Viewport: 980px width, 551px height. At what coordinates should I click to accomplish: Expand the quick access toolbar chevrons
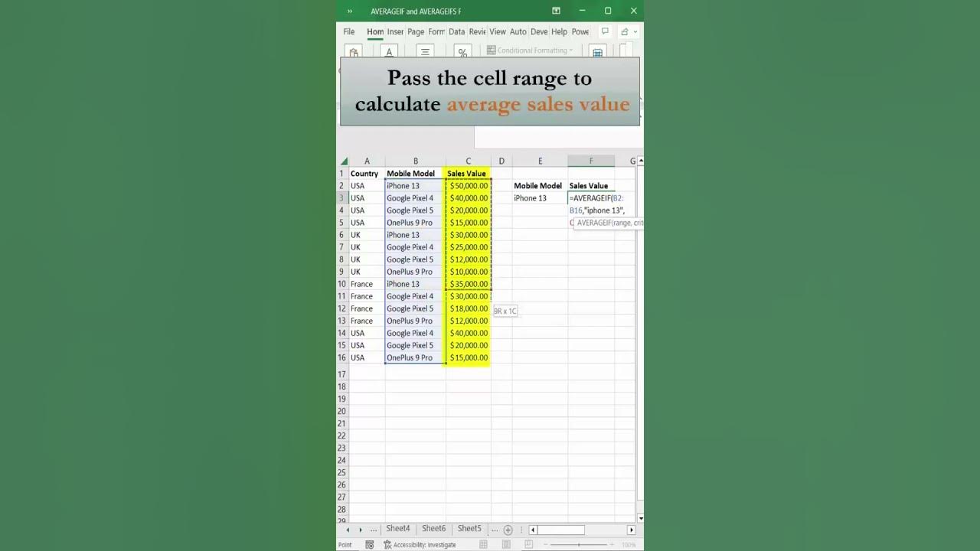350,11
